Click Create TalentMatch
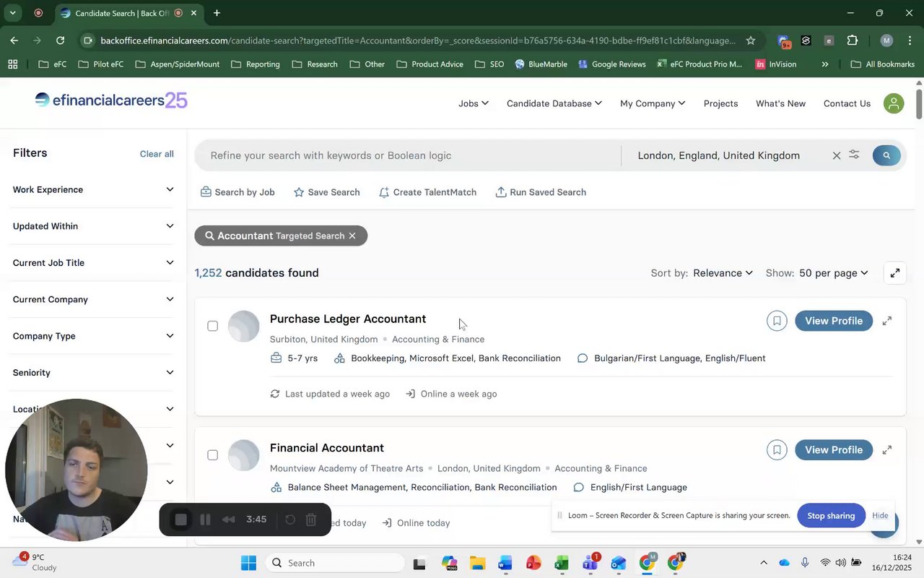 pyautogui.click(x=427, y=192)
